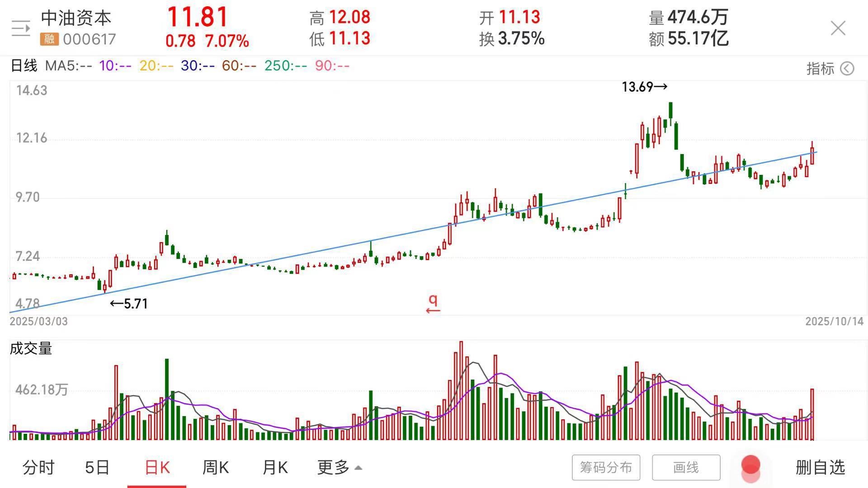Image resolution: width=868 pixels, height=488 pixels.
Task: Remove stock via 删自选
Action: point(820,467)
